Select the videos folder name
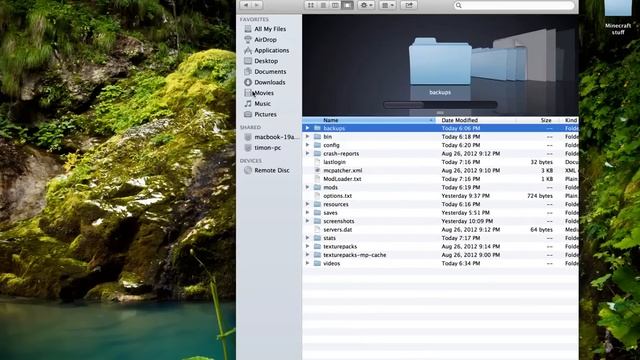 pos(331,263)
